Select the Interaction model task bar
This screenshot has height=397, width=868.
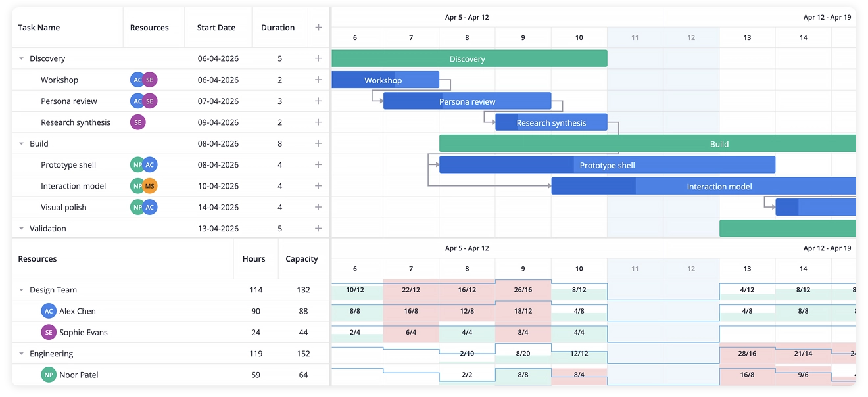click(704, 186)
